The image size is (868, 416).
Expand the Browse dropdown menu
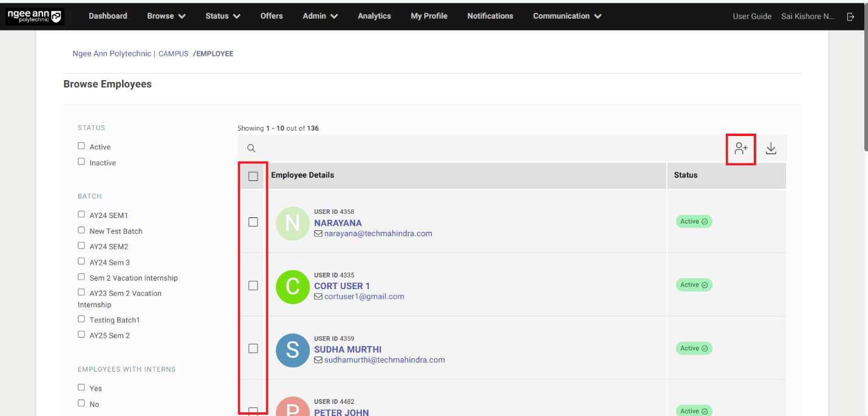coord(166,16)
